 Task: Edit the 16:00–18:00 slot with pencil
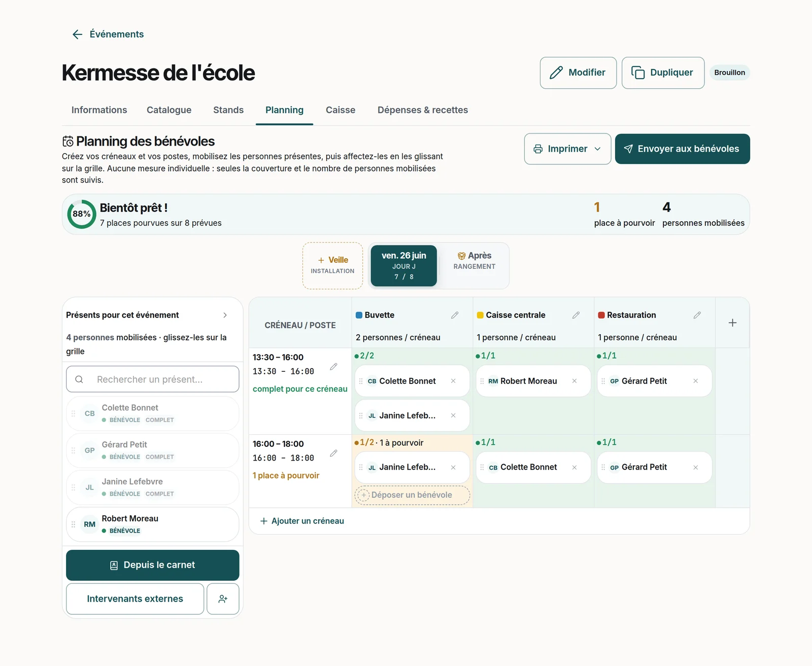[333, 453]
